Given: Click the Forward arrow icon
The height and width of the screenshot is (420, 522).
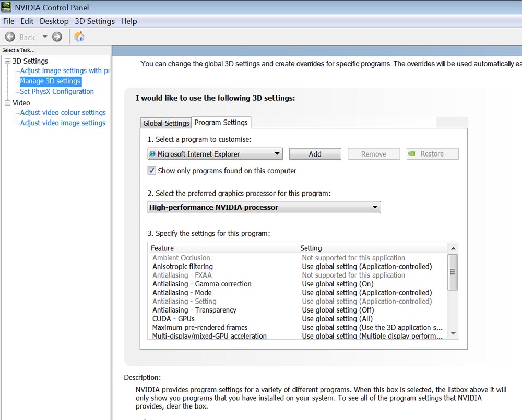Looking at the screenshot, I should tap(57, 37).
